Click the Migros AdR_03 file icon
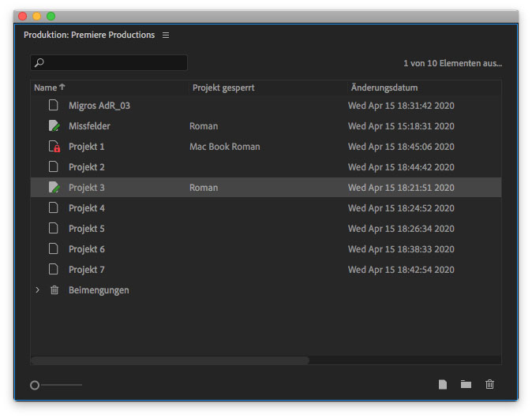The width and height of the screenshot is (532, 418). tap(53, 105)
